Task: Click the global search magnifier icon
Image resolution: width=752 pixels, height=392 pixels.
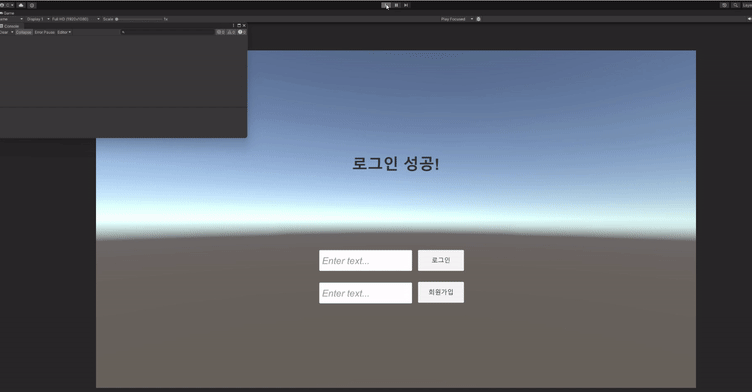Action: pos(736,5)
